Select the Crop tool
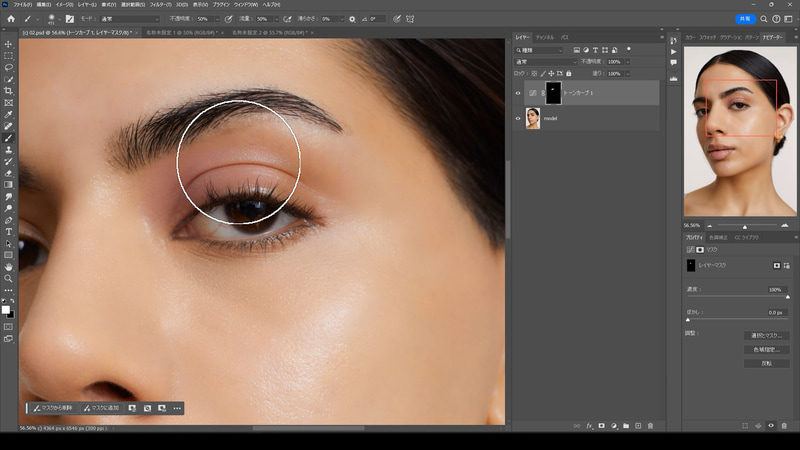This screenshot has height=450, width=800. click(x=9, y=91)
